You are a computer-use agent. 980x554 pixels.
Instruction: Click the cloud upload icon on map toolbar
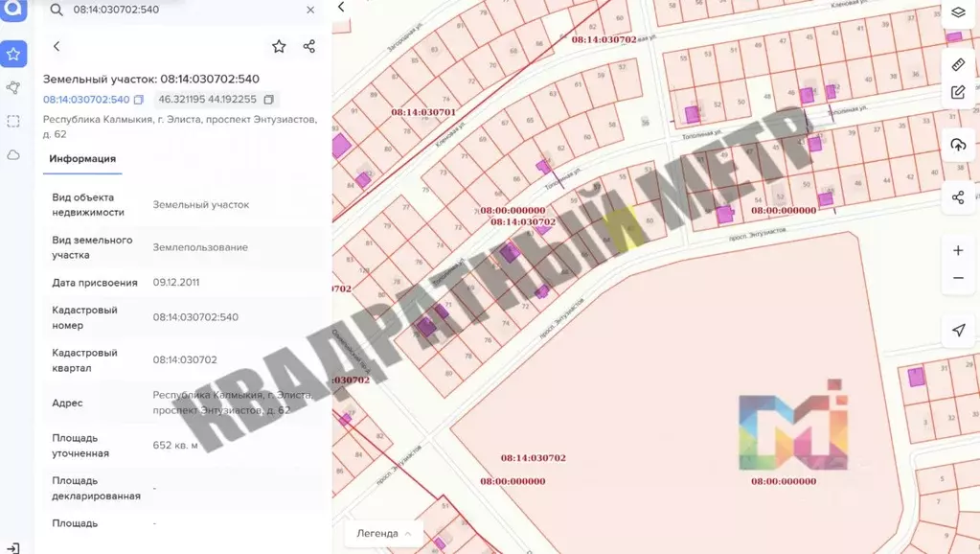pyautogui.click(x=958, y=145)
